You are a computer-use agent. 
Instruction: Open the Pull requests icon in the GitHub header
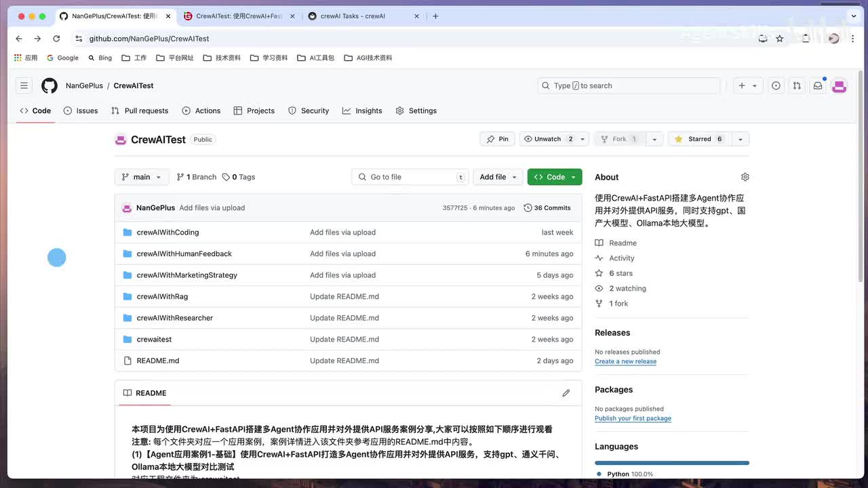pos(797,85)
